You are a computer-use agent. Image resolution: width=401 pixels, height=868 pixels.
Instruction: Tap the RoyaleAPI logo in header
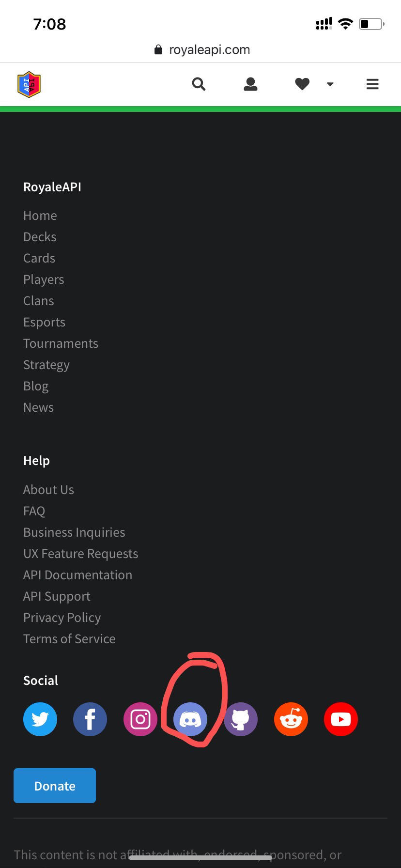pos(29,84)
